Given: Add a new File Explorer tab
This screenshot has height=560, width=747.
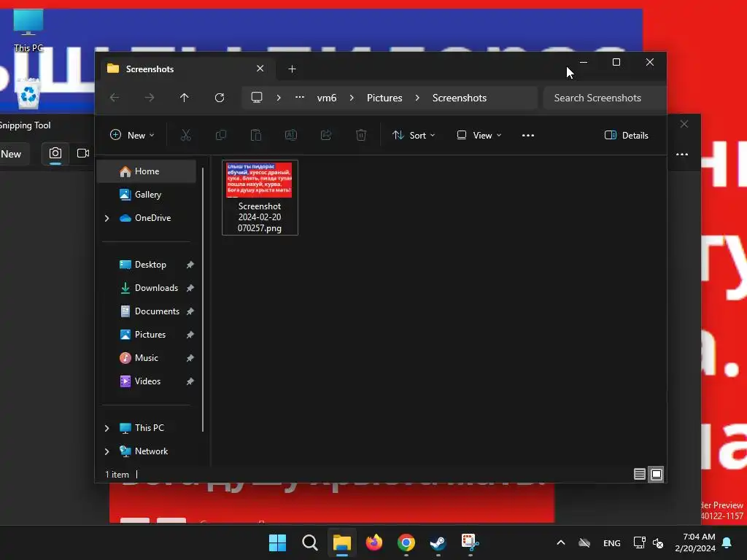Looking at the screenshot, I should [x=292, y=69].
